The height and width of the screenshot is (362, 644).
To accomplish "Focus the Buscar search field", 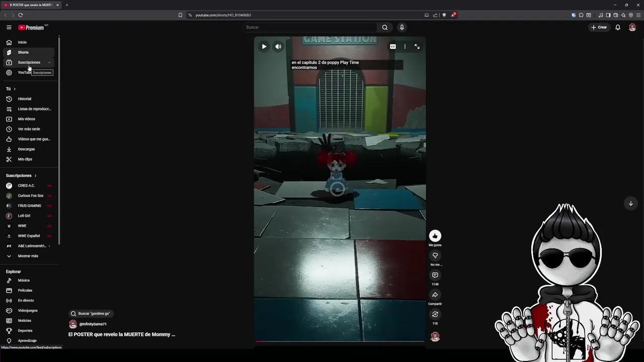I will pos(309,27).
